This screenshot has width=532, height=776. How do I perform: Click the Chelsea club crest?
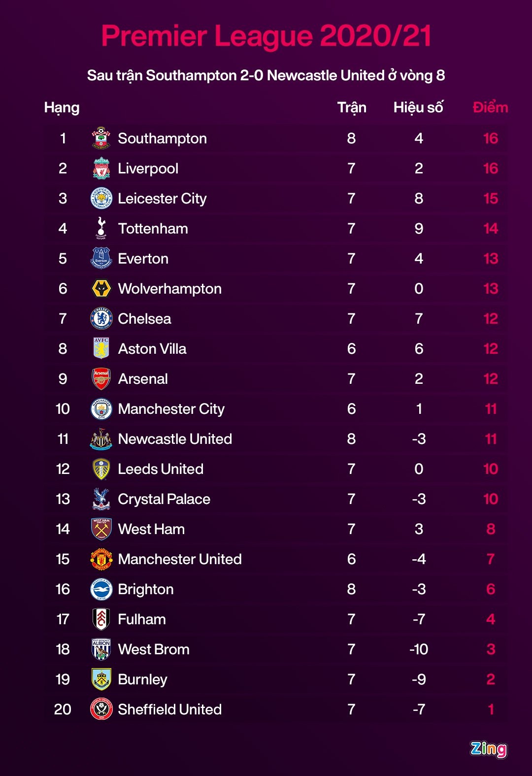tap(101, 319)
